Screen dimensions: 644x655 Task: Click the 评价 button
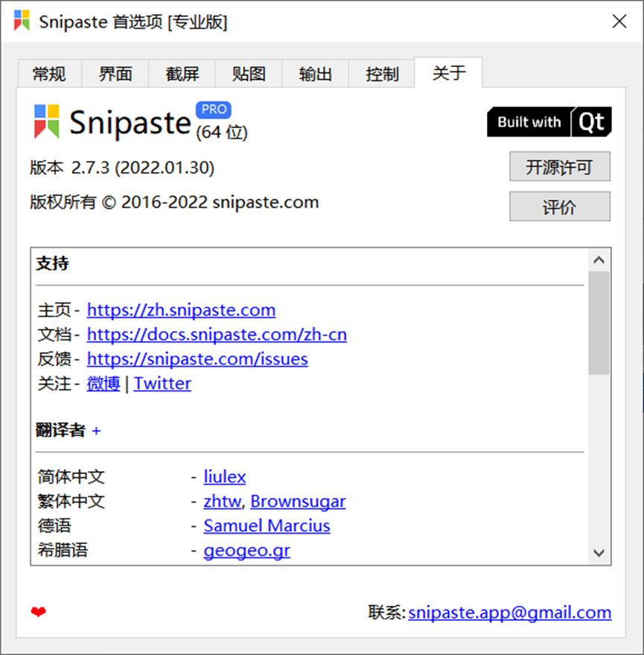[x=559, y=206]
